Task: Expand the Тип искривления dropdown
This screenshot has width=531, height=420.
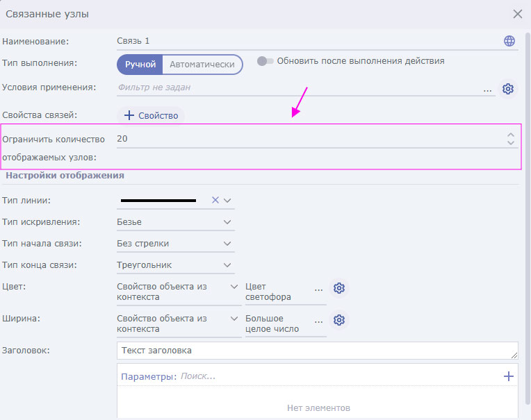Action: pyautogui.click(x=227, y=222)
